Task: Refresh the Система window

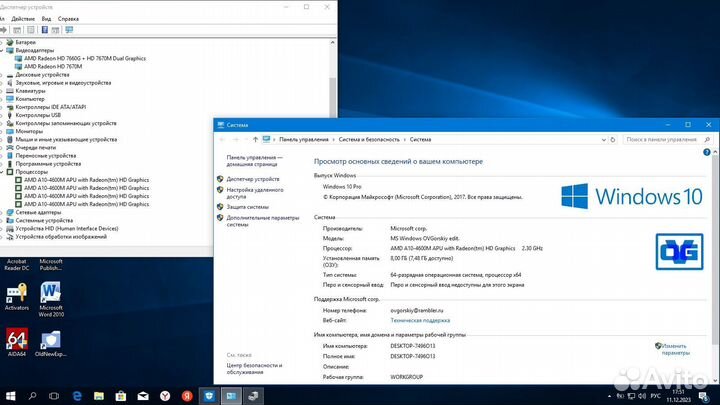Action: [x=613, y=140]
